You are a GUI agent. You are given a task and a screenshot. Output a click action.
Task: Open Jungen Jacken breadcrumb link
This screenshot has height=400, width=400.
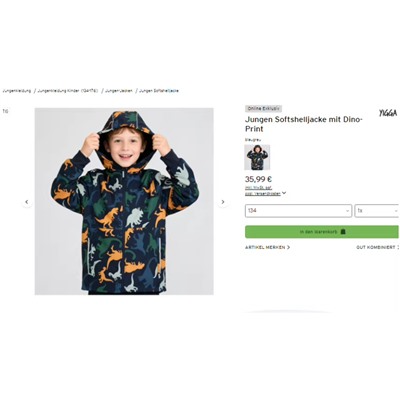point(119,91)
